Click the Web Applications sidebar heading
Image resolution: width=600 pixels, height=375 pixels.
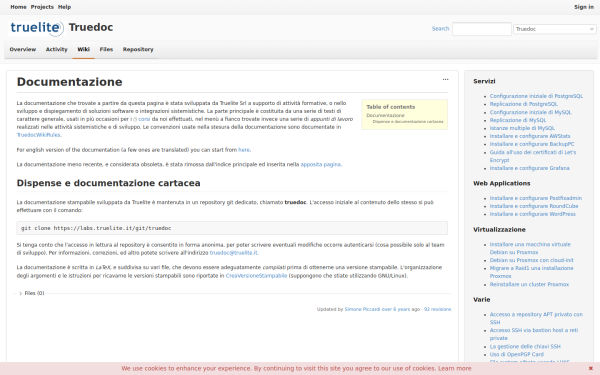[502, 183]
